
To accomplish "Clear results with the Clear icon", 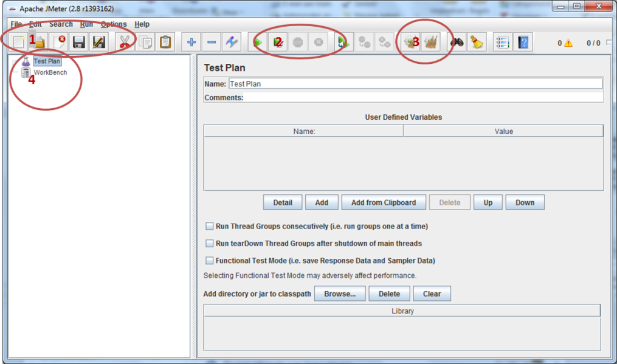I will (x=410, y=42).
